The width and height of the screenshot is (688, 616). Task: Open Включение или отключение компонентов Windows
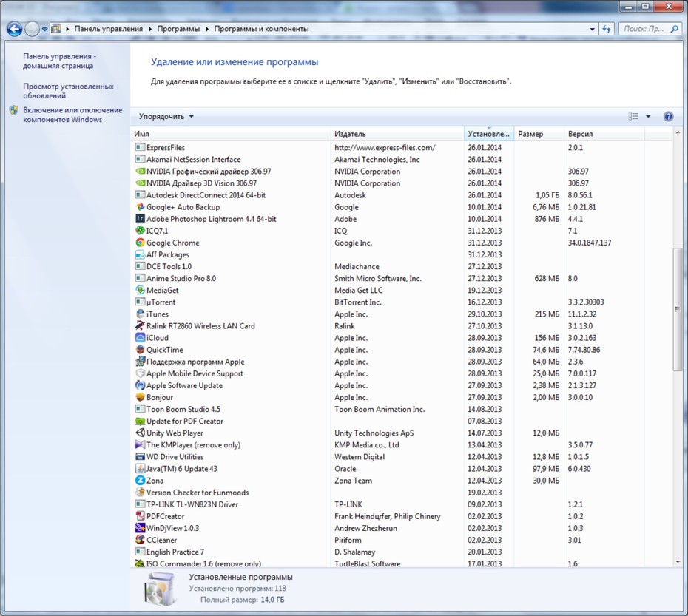pos(72,115)
